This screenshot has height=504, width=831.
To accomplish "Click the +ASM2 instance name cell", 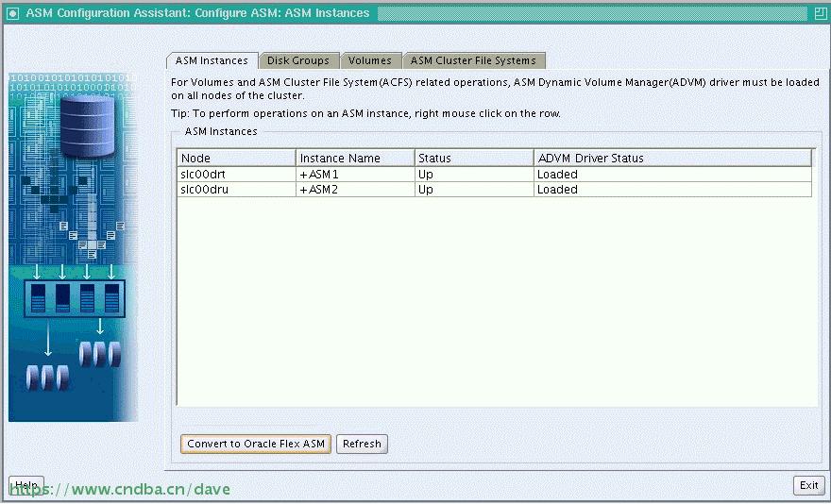I will (x=355, y=189).
